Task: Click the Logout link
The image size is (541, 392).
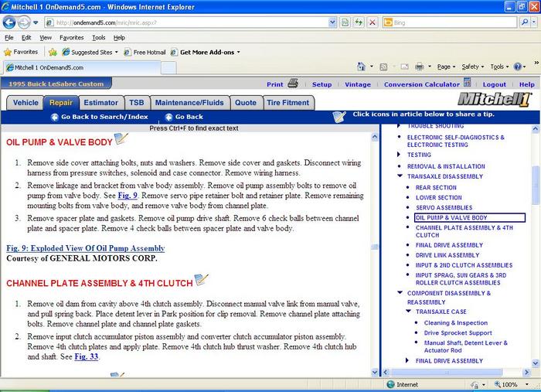Action: tap(494, 84)
